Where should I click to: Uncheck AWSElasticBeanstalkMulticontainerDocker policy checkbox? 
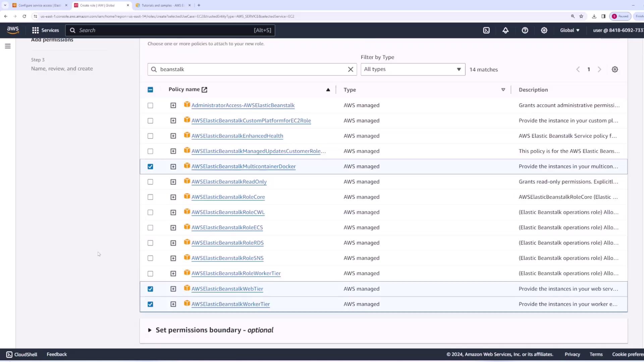tap(150, 167)
